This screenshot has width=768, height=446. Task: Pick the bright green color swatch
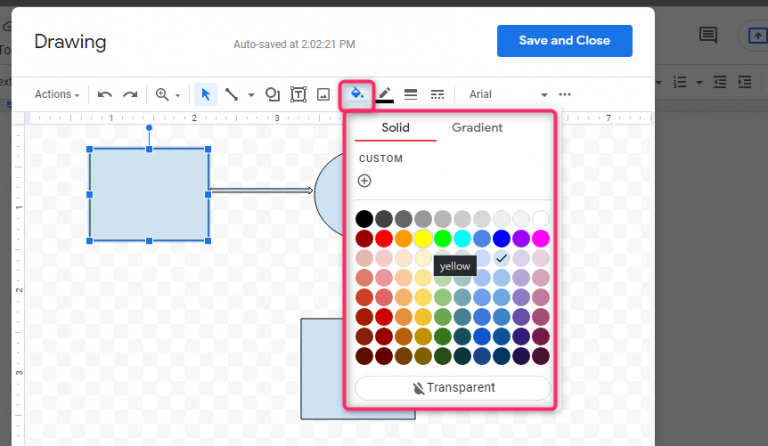442,238
